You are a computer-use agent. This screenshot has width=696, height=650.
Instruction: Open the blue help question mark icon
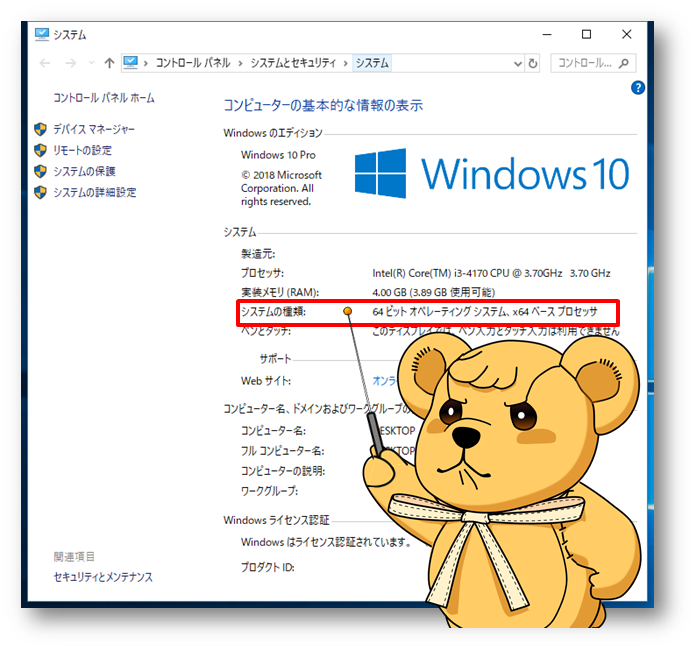638,88
